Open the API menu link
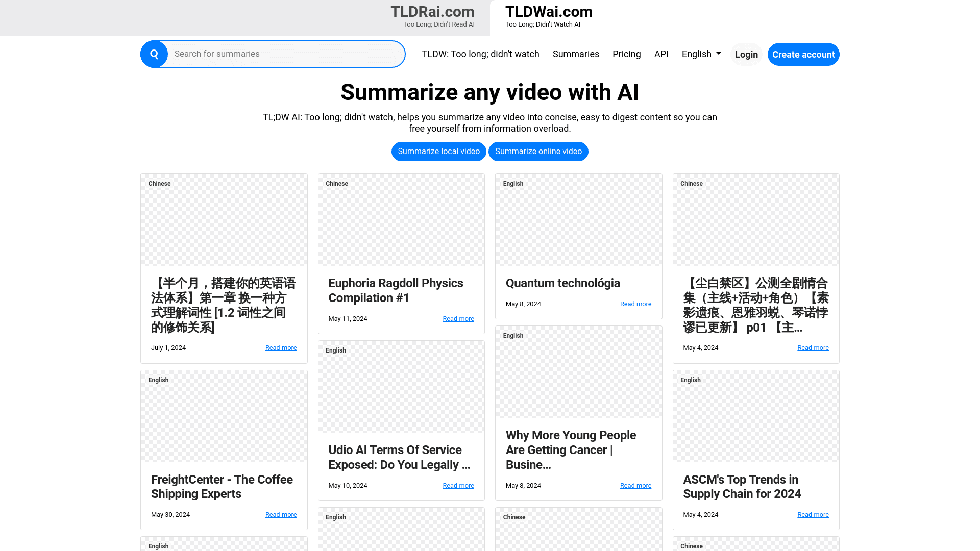 pyautogui.click(x=661, y=54)
